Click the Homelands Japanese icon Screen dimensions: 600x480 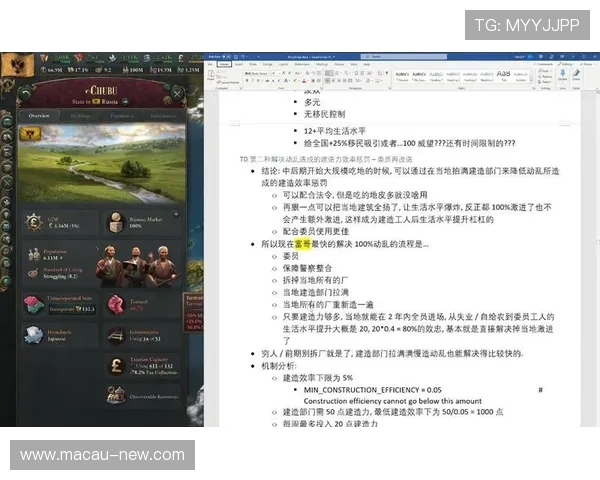pos(32,336)
